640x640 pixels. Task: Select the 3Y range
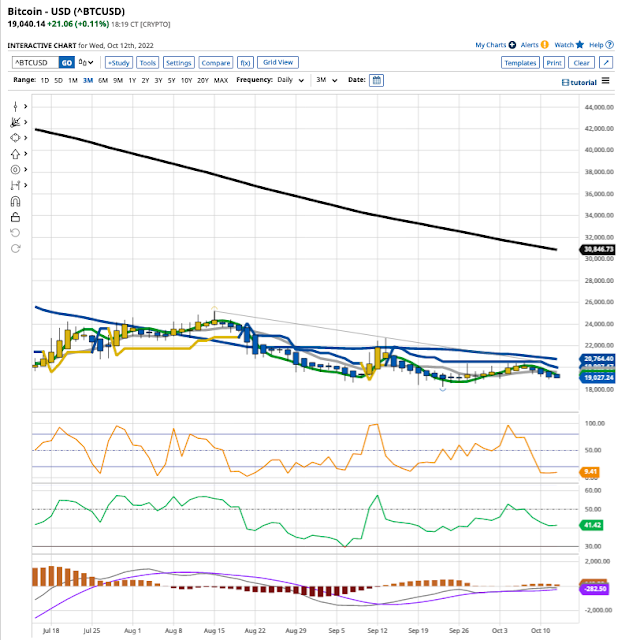(x=158, y=80)
